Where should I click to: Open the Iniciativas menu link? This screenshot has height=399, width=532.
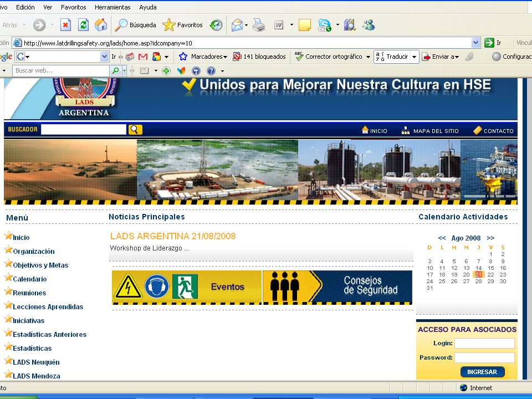[28, 321]
